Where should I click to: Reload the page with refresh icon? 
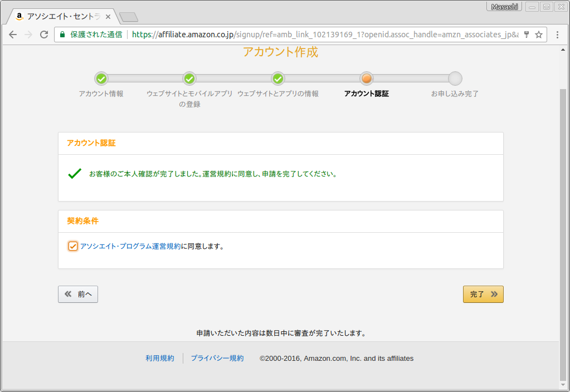[x=44, y=35]
